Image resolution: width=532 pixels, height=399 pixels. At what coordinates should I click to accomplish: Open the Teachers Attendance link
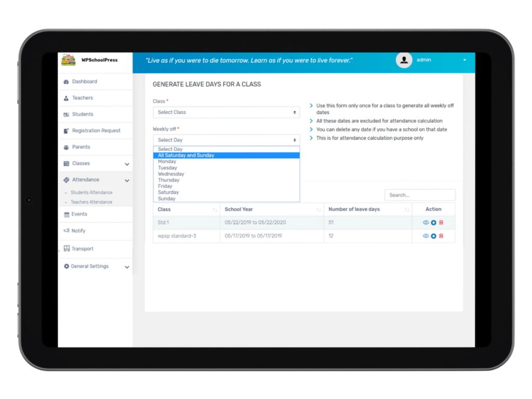click(x=91, y=202)
